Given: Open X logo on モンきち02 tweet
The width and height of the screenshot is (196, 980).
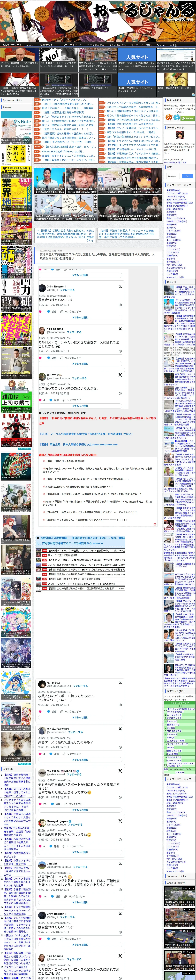Looking at the screenshot, I should click(120, 683).
